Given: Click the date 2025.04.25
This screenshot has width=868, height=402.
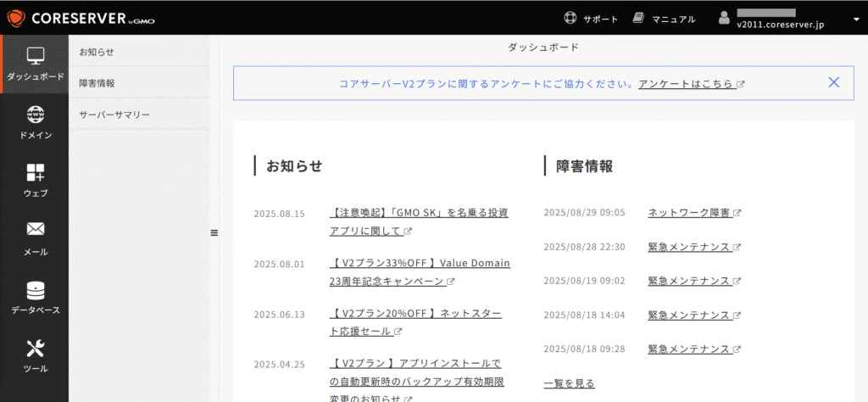Looking at the screenshot, I should pos(279,365).
